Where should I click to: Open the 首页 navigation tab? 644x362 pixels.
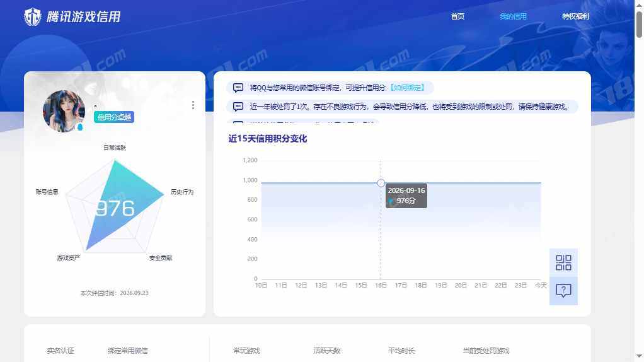[x=457, y=16]
